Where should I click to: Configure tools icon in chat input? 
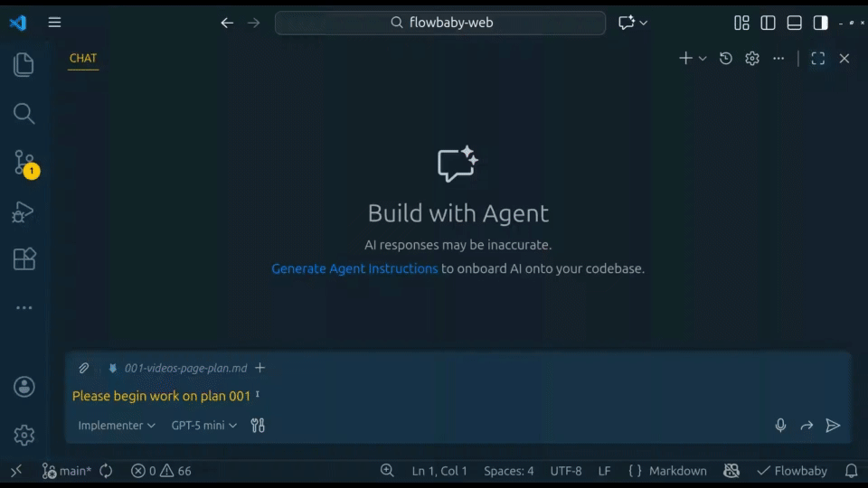pos(258,426)
